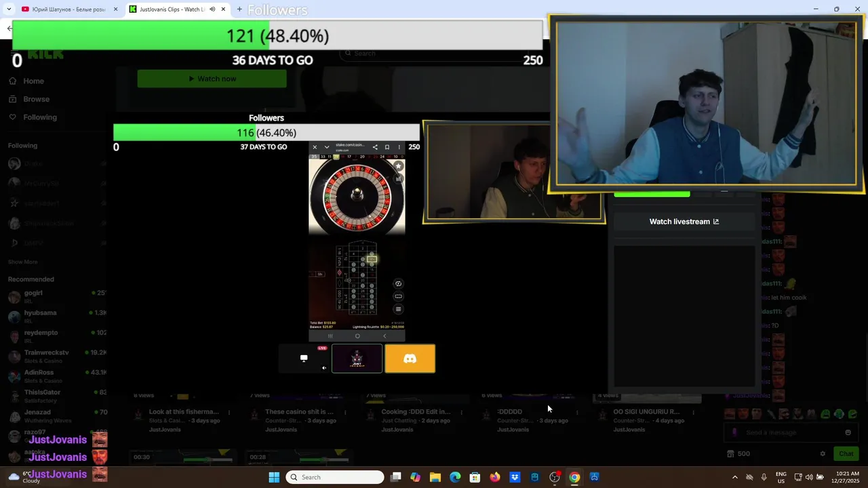
Task: Open the roulette hamburger menu icon
Action: (398, 309)
